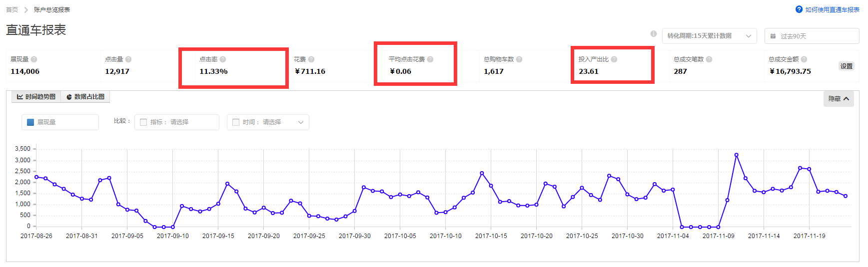Click the help icon beside 花费

coord(311,59)
